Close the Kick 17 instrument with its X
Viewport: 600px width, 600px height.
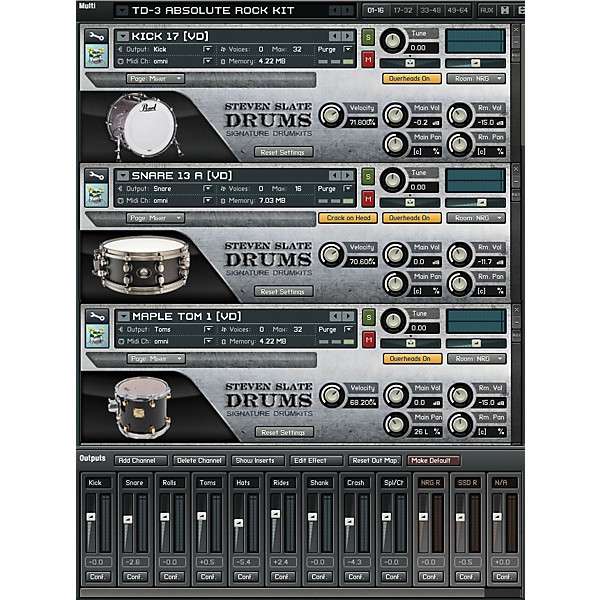pos(516,29)
